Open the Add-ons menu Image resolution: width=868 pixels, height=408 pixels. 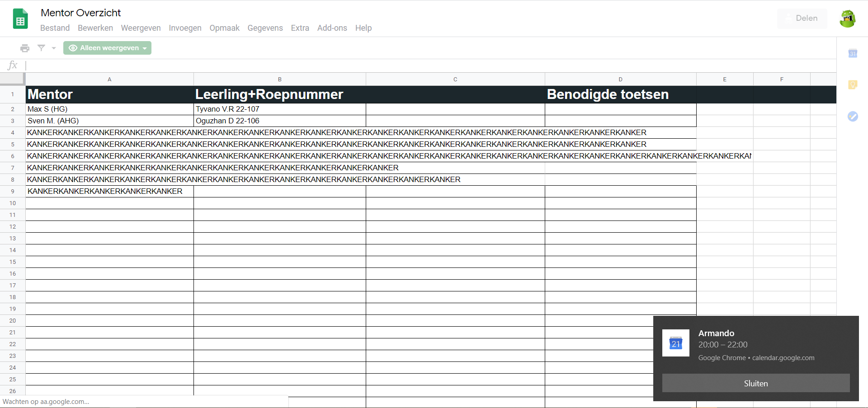click(332, 28)
